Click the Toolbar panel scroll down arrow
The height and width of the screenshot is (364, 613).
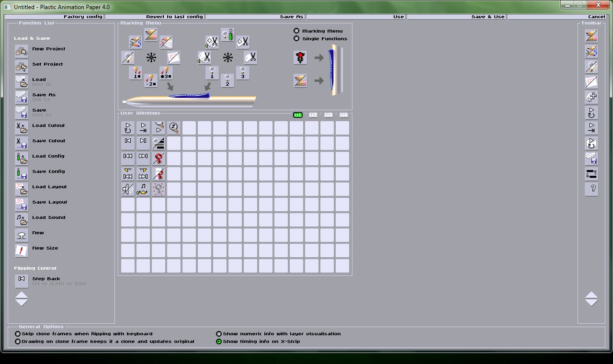pyautogui.click(x=591, y=302)
